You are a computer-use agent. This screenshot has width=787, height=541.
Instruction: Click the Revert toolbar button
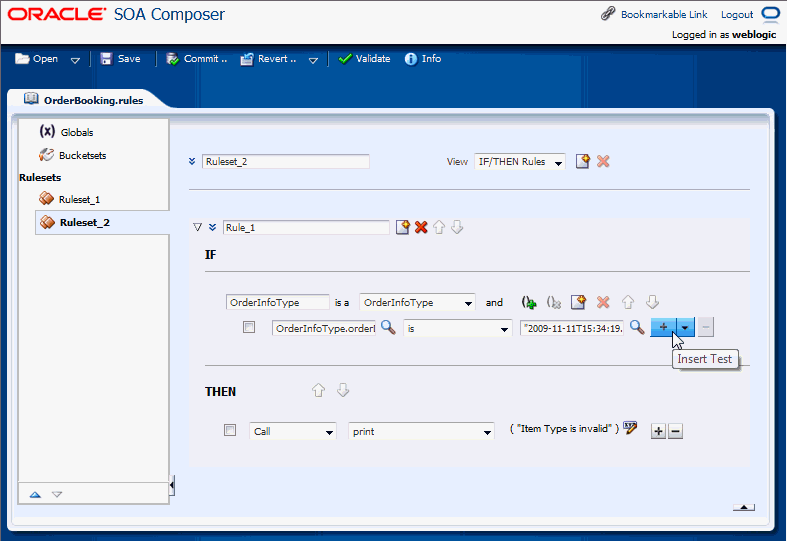[x=269, y=59]
